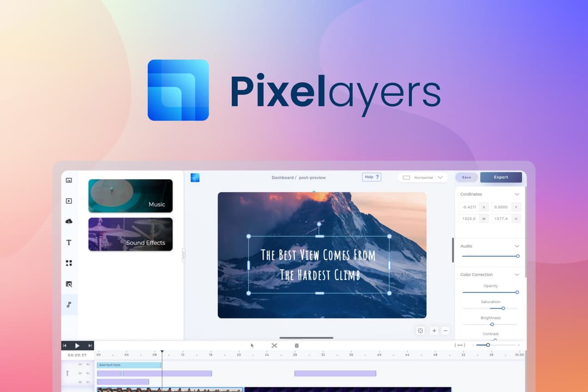Open the Horizontal orientation dropdown
This screenshot has width=588, height=392.
tap(422, 177)
